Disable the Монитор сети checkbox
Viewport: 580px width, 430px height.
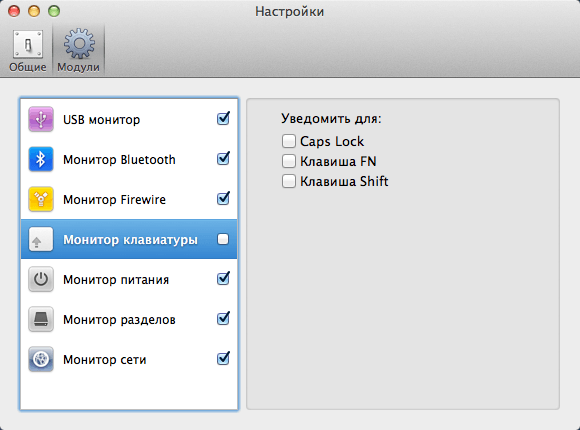[223, 359]
